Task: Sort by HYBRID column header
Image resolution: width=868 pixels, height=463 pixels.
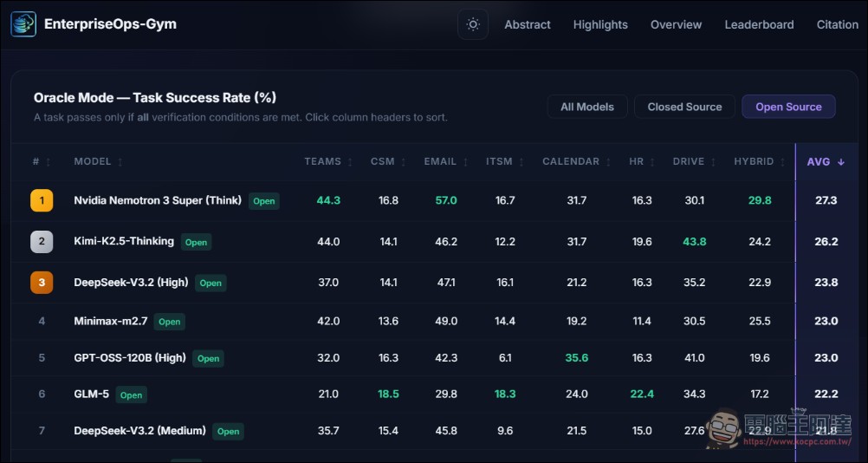Action: [760, 162]
